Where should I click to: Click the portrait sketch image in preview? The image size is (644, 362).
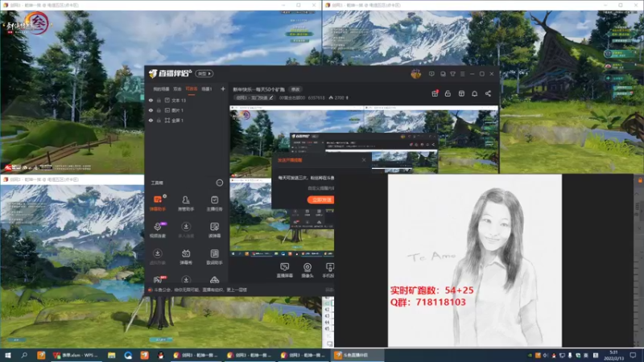click(x=474, y=260)
